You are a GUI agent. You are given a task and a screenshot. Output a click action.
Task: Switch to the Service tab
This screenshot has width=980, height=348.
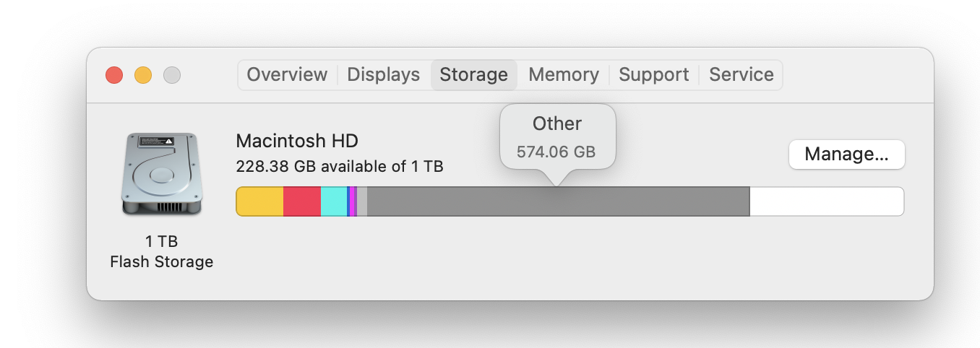[742, 75]
